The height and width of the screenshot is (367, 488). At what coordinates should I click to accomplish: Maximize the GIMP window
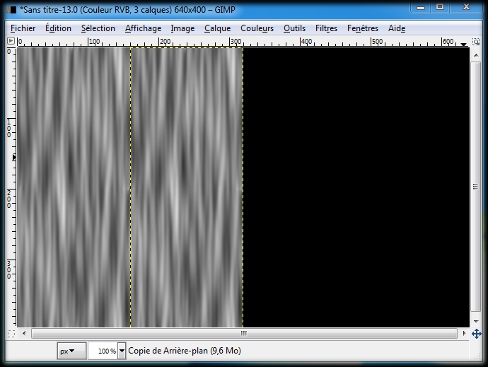440,7
